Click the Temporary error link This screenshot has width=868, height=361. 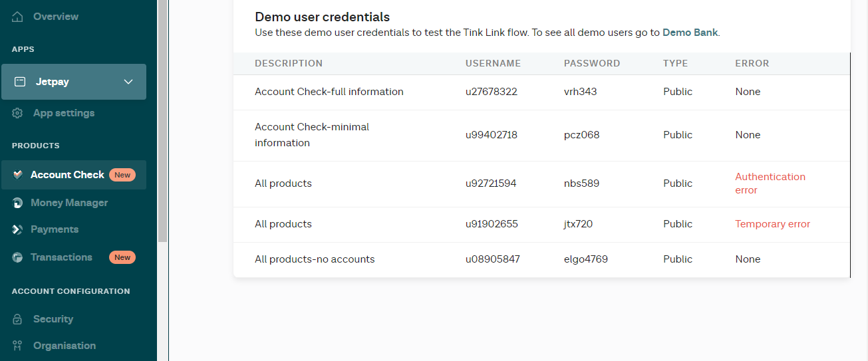(772, 224)
